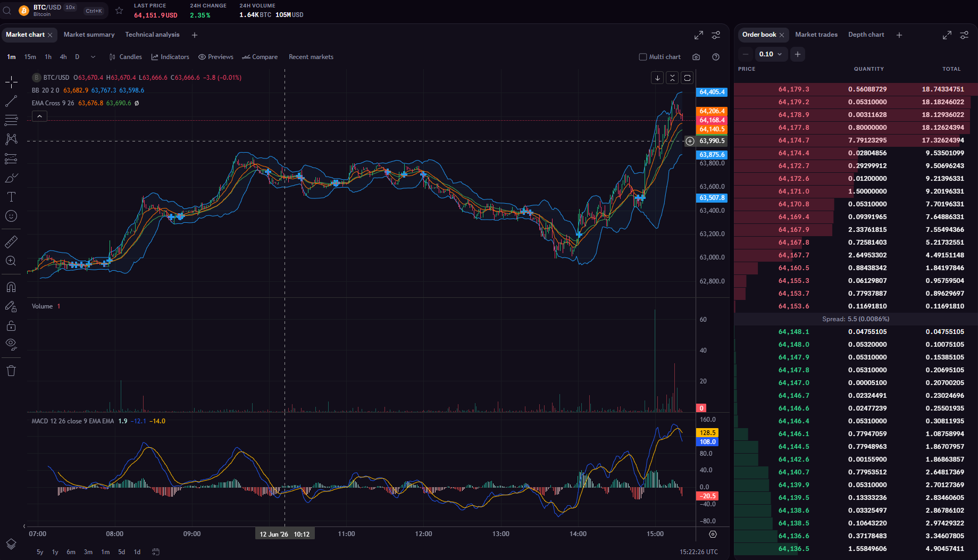978x560 pixels.
Task: Add a new tab to the chart panel
Action: [195, 35]
